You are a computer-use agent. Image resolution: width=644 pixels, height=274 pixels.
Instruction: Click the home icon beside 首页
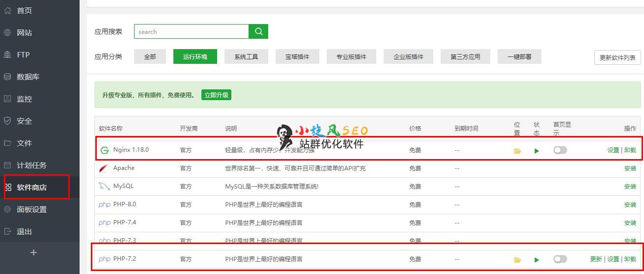(x=7, y=10)
